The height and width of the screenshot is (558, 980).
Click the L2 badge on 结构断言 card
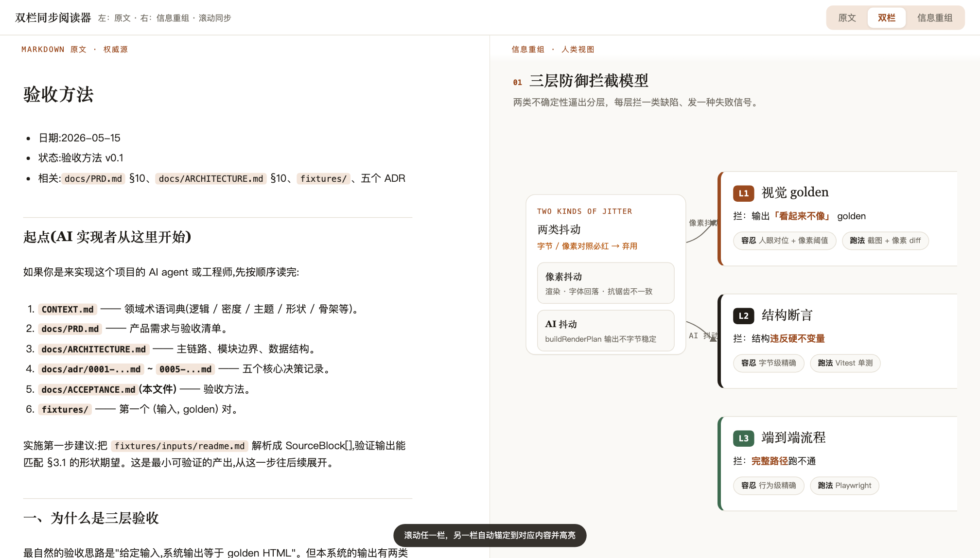click(x=743, y=315)
